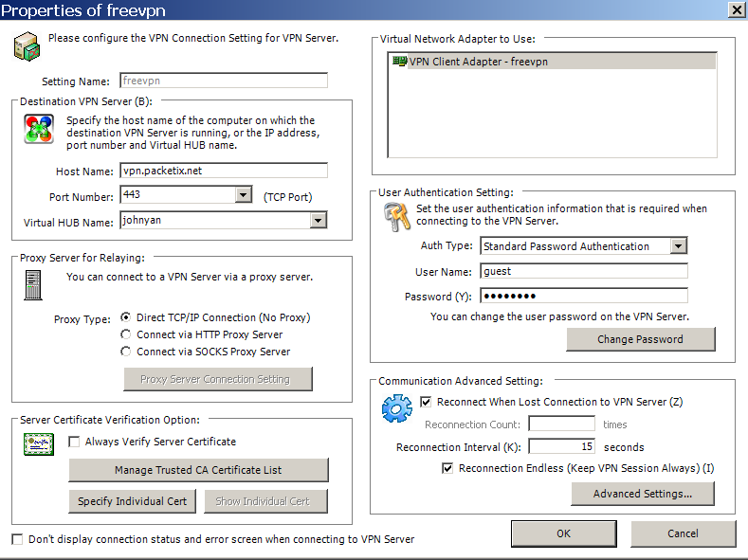Open Manage Trusted CA Certificate List
The height and width of the screenshot is (560, 748).
tap(198, 470)
